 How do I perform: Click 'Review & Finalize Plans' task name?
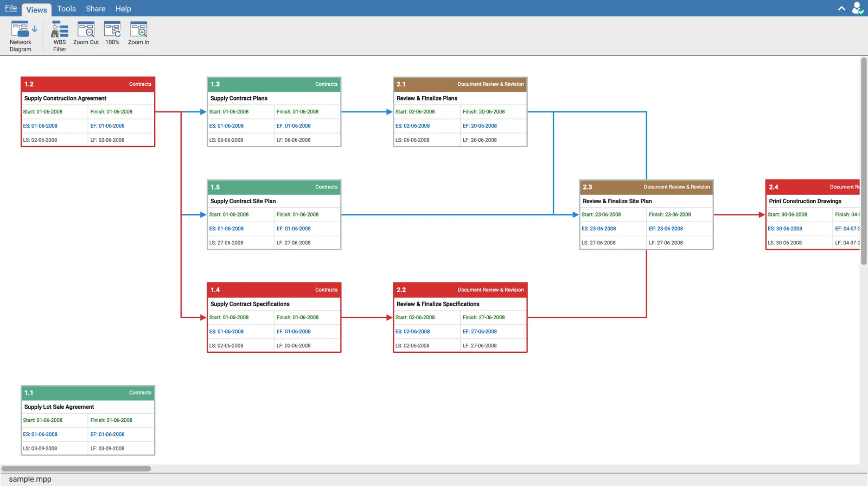[x=427, y=98]
